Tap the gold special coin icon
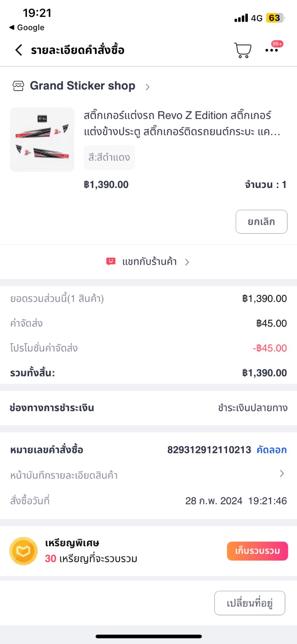The width and height of the screenshot is (297, 644). point(23,551)
